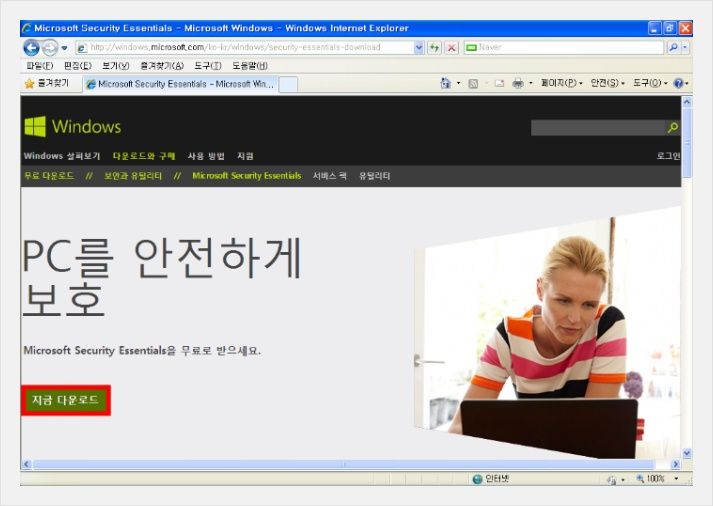Click the privacy status icon in status bar
The height and width of the screenshot is (506, 713).
(612, 479)
